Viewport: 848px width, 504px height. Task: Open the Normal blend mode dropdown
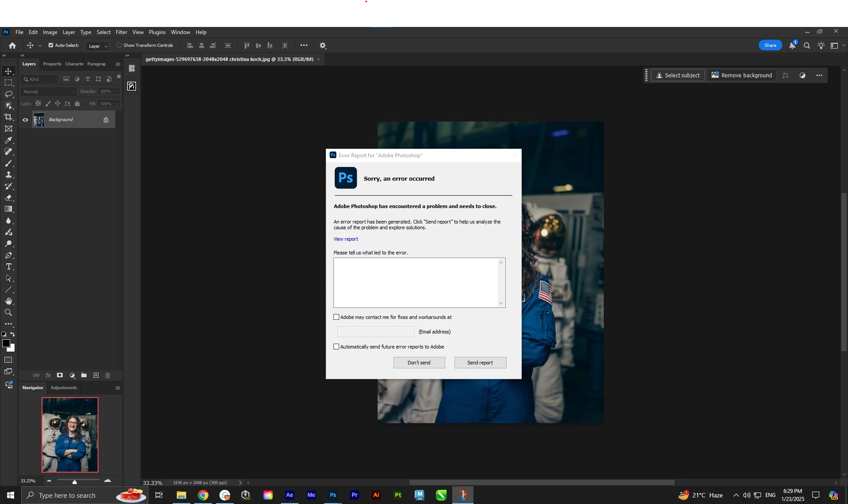(x=49, y=91)
